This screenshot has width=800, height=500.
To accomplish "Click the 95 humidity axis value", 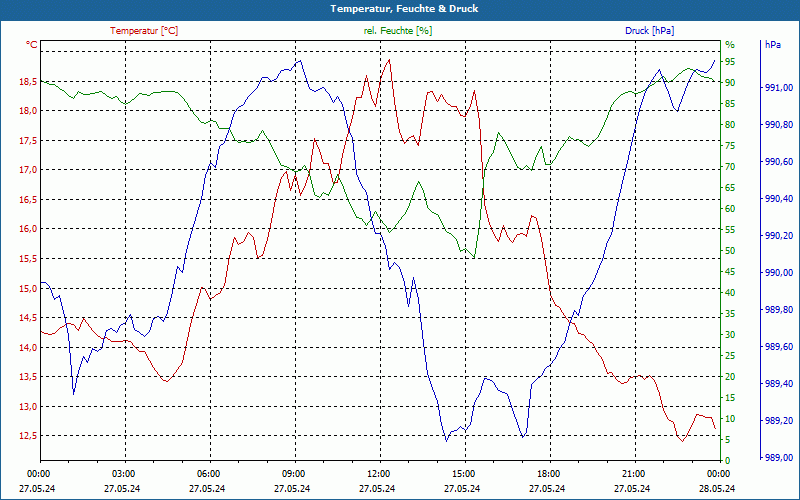I will point(730,61).
